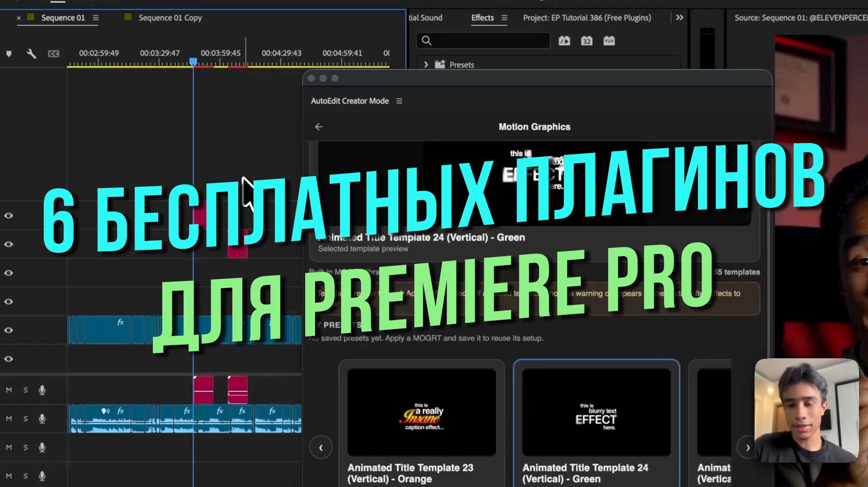The height and width of the screenshot is (487, 868).
Task: Click the timeline playhead marker
Action: [x=193, y=61]
